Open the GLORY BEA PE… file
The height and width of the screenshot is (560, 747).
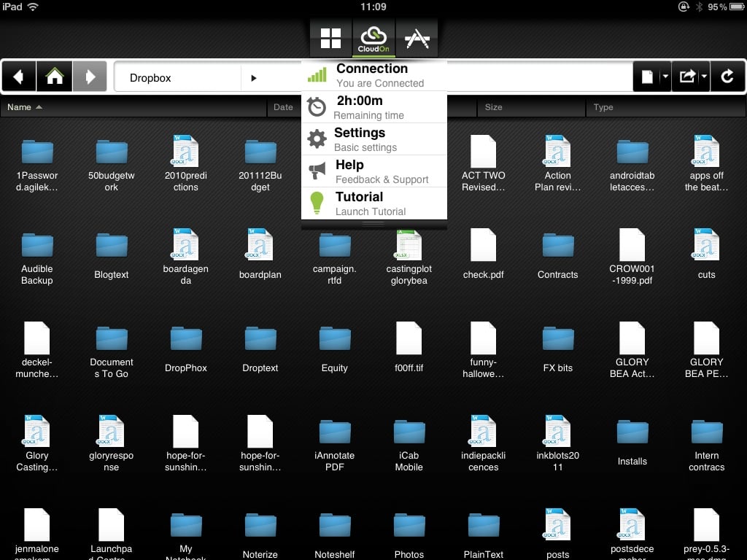tap(706, 351)
